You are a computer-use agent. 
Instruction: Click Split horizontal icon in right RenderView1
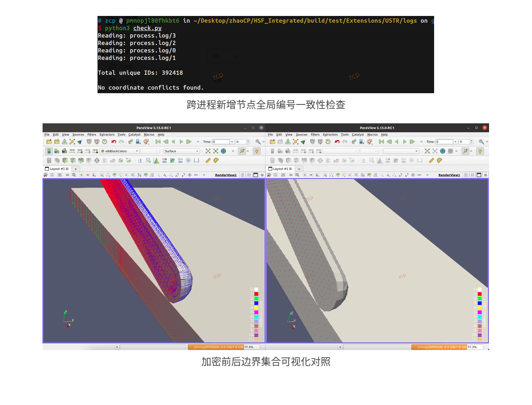point(466,175)
